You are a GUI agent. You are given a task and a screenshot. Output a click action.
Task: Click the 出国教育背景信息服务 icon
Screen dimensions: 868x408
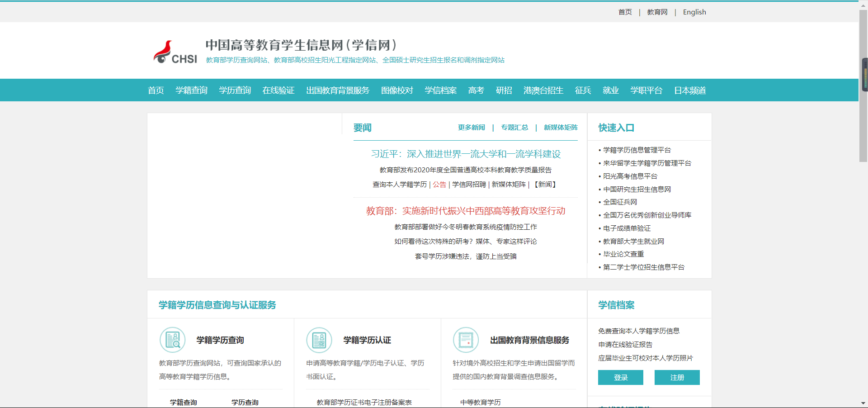(x=466, y=340)
